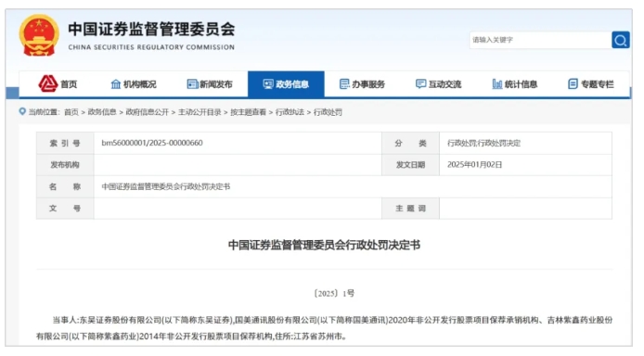Click the 发布机构 label cell
The width and height of the screenshot is (644, 356).
[65, 165]
